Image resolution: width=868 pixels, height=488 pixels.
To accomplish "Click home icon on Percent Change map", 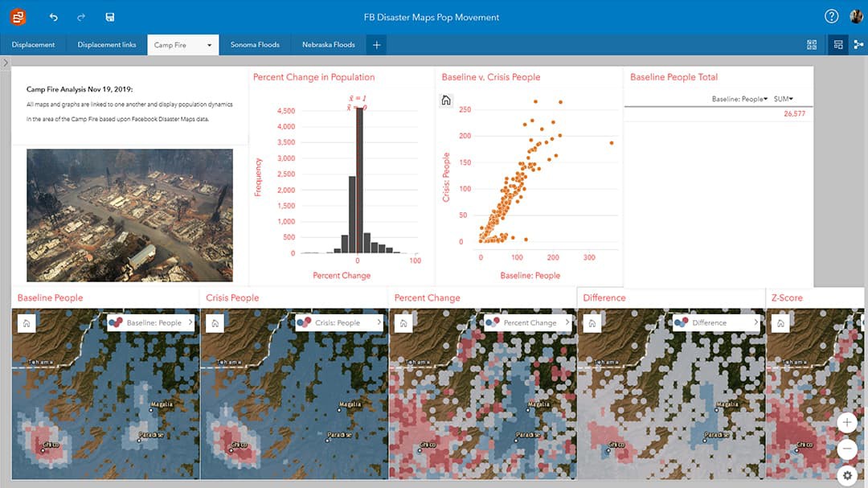I will tap(403, 323).
